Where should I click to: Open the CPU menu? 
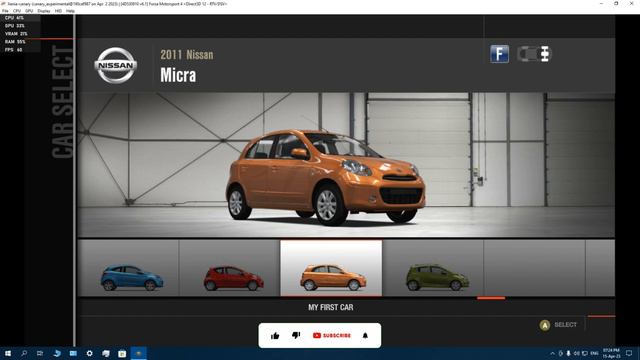[x=17, y=11]
